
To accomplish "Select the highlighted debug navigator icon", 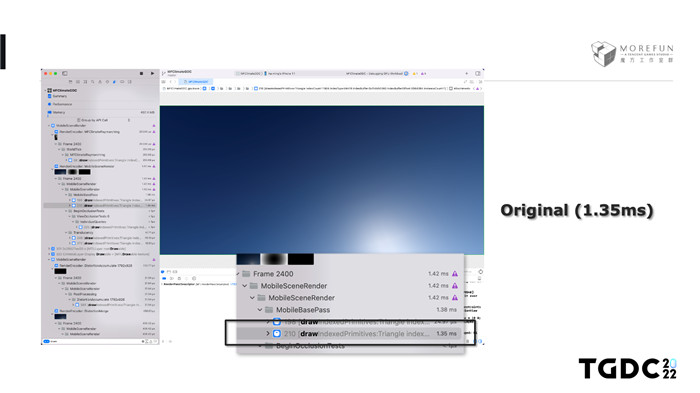I will coord(114,82).
